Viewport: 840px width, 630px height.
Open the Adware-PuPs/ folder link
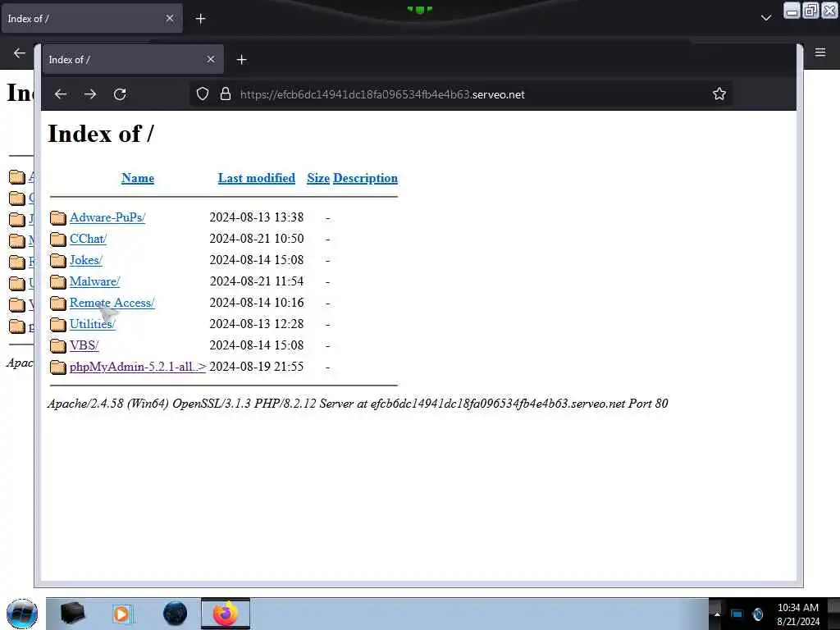click(x=107, y=217)
